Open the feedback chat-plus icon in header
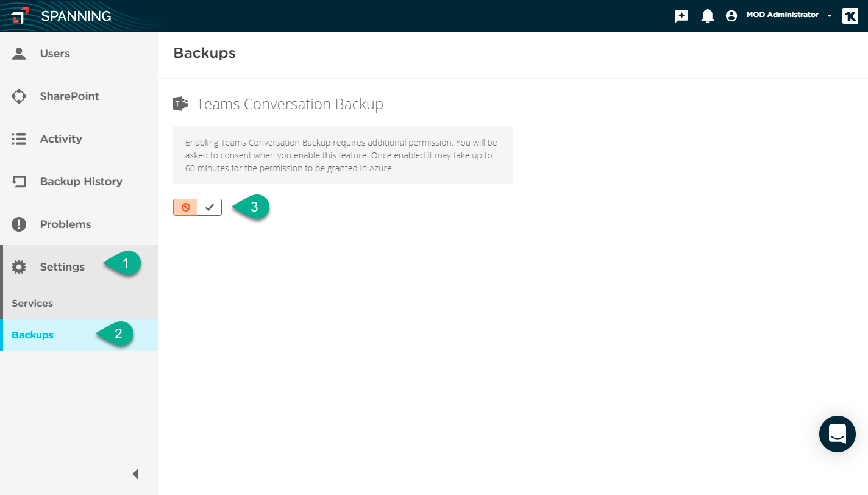Screen dimensions: 868x495 tap(681, 16)
